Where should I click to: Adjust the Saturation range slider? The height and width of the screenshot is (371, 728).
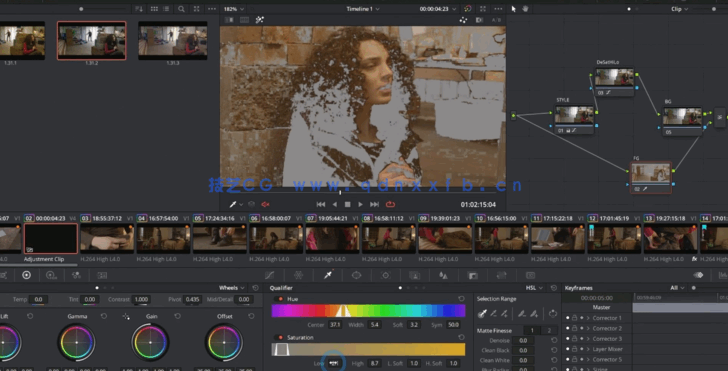(368, 349)
